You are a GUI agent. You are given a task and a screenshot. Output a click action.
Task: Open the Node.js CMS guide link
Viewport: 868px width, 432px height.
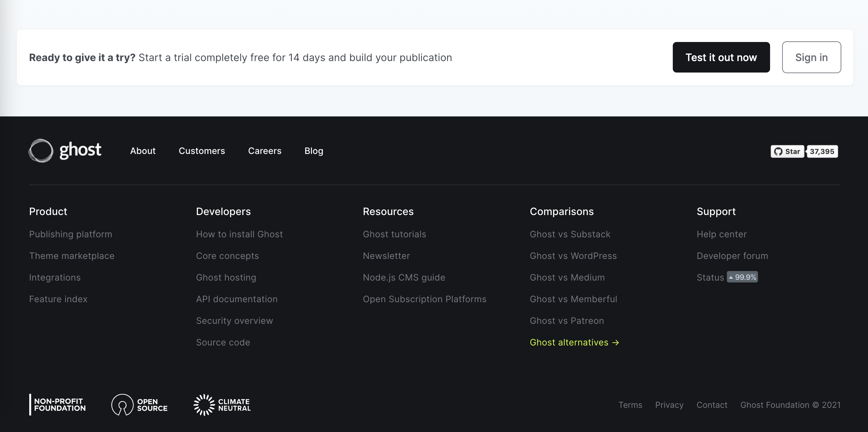pyautogui.click(x=404, y=277)
